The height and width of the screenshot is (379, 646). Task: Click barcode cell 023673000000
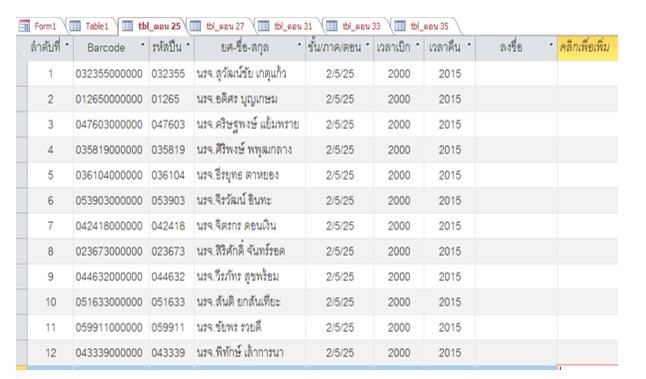(x=112, y=251)
